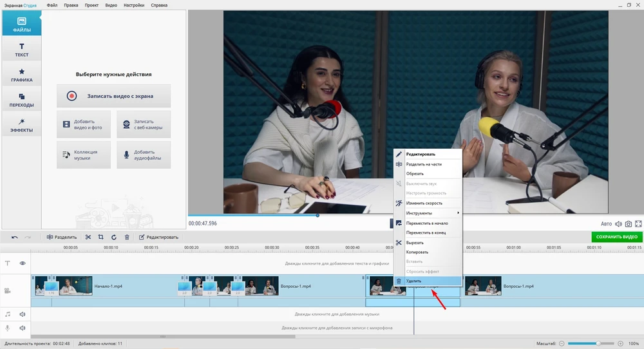The width and height of the screenshot is (644, 349).
Task: Click the zoom-in plus icon near Масштаб
Action: pos(620,344)
